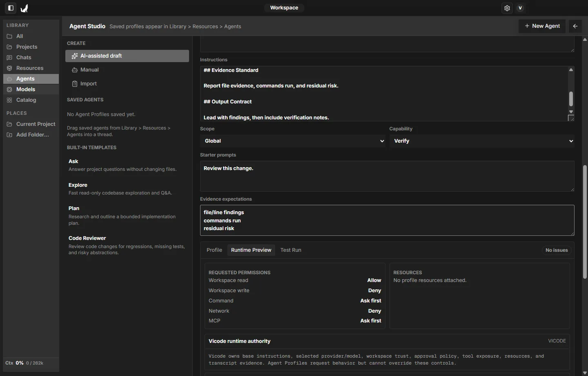This screenshot has height=376, width=588.
Task: Click the app logo icon
Action: click(24, 8)
